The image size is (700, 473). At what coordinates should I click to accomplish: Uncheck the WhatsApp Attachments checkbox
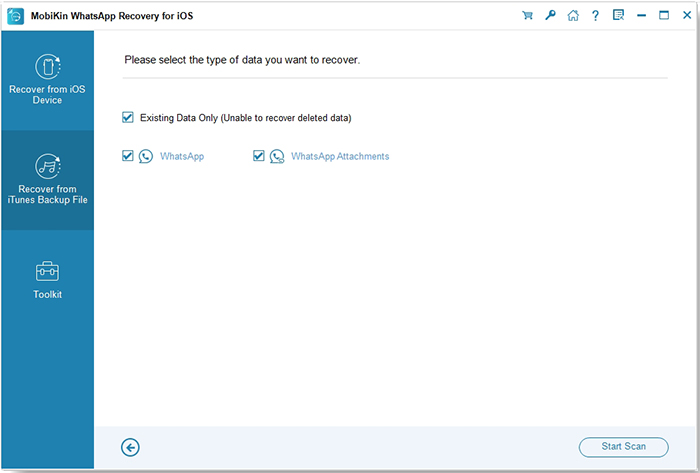coord(258,156)
